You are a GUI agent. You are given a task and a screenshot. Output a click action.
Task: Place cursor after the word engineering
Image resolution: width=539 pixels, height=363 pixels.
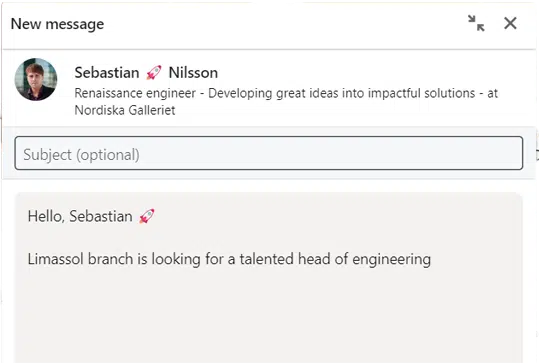pos(432,259)
